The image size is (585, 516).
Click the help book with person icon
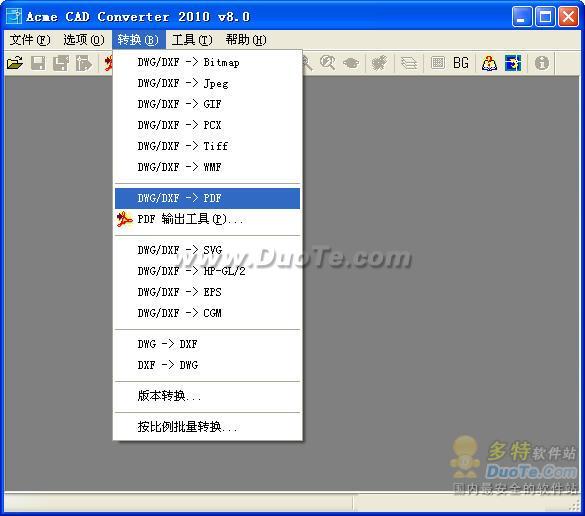pyautogui.click(x=489, y=63)
